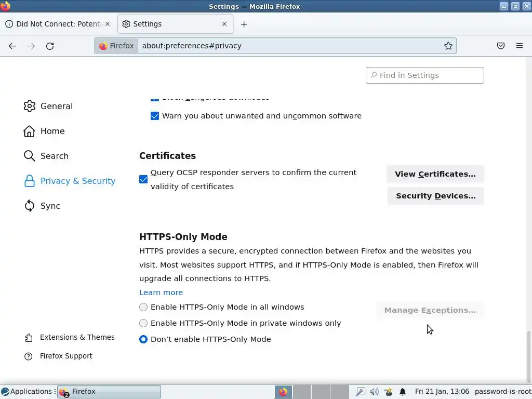Bookmark this page with the star icon

448,46
